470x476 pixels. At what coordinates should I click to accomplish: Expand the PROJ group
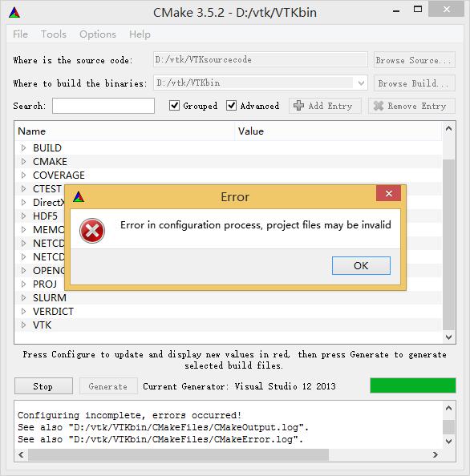click(23, 284)
